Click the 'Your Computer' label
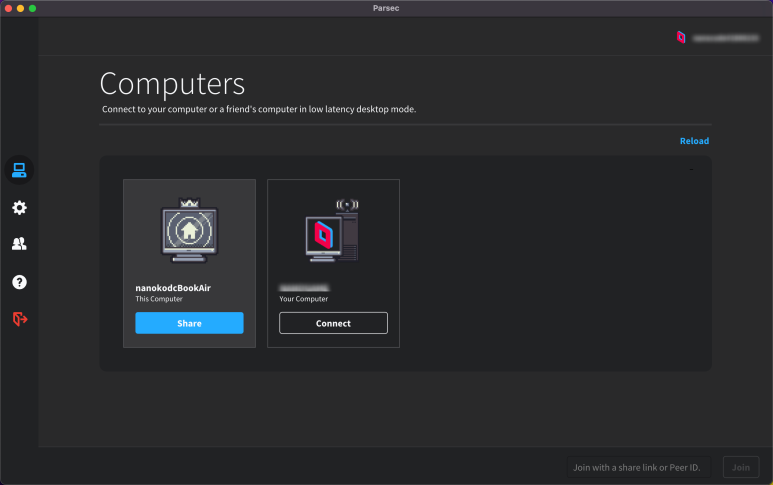Screen dimensions: 773x485 click(x=303, y=299)
